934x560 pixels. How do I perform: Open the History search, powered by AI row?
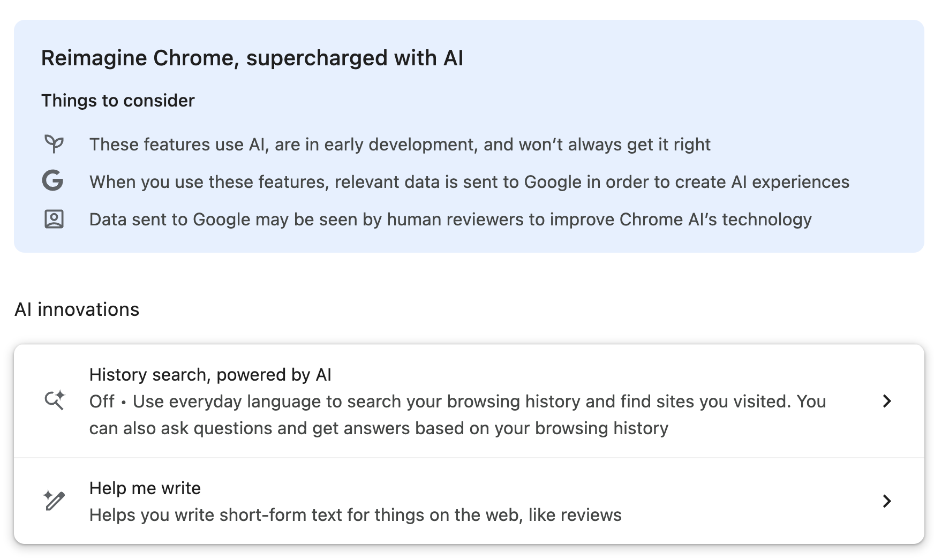click(x=469, y=401)
